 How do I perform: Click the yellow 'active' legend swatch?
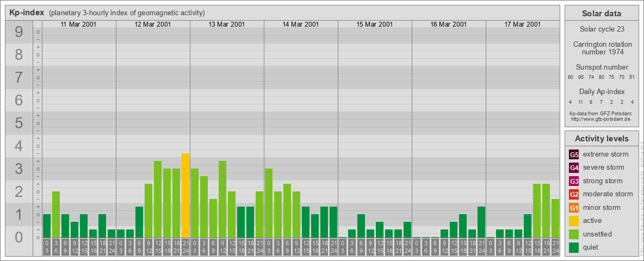pyautogui.click(x=574, y=221)
